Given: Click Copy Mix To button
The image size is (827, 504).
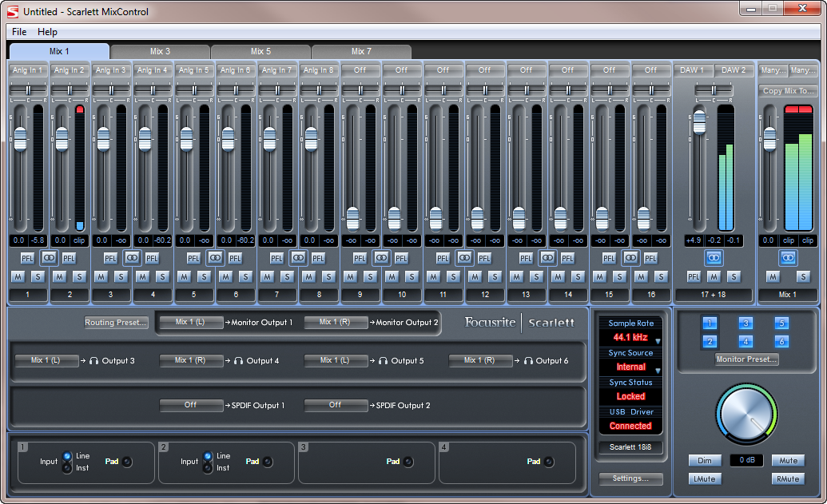Looking at the screenshot, I should [x=788, y=91].
